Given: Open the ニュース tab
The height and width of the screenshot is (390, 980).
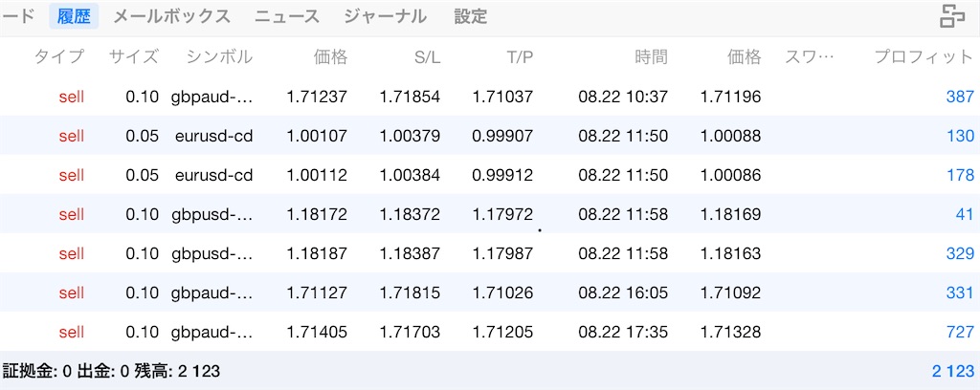Looking at the screenshot, I should (287, 16).
